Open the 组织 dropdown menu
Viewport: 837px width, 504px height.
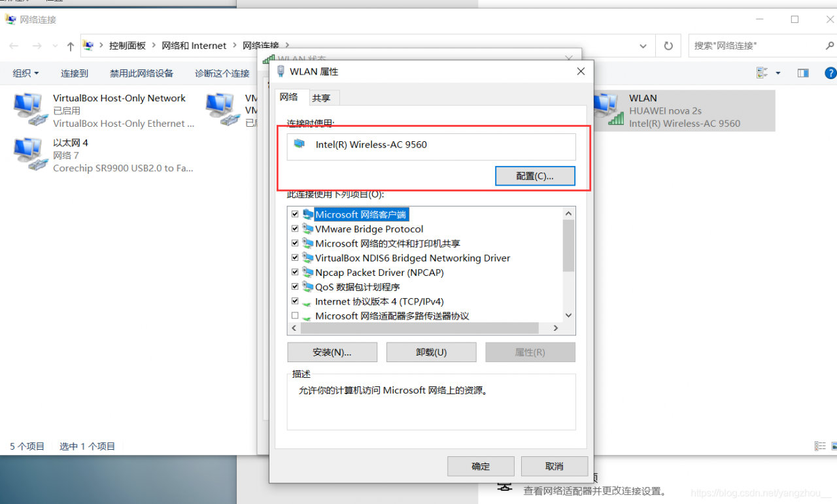point(26,73)
